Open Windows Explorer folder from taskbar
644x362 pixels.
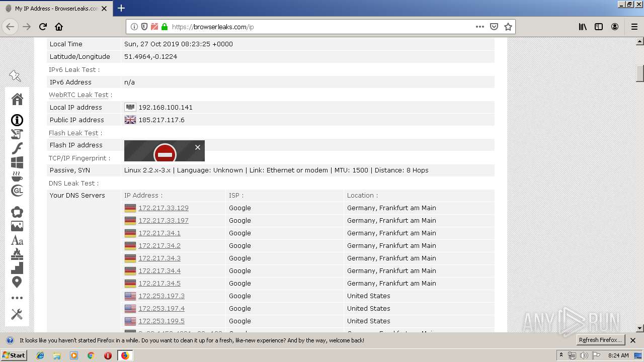[x=57, y=355]
